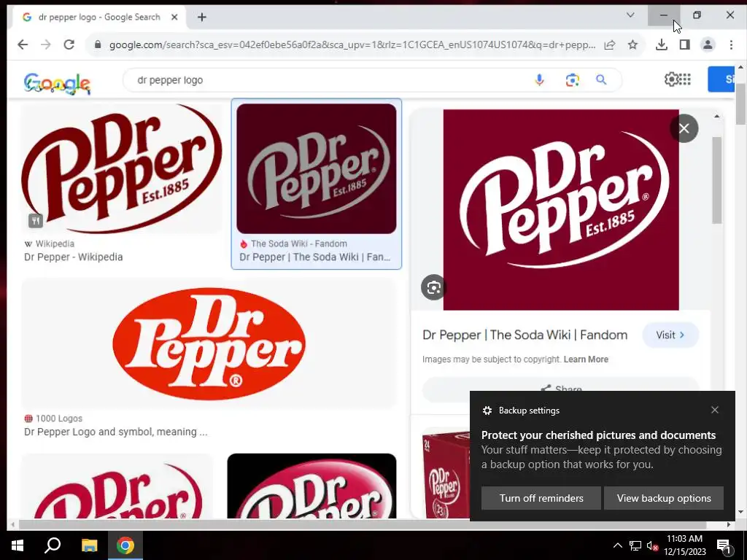View backup options
This screenshot has width=747, height=560.
pos(664,498)
